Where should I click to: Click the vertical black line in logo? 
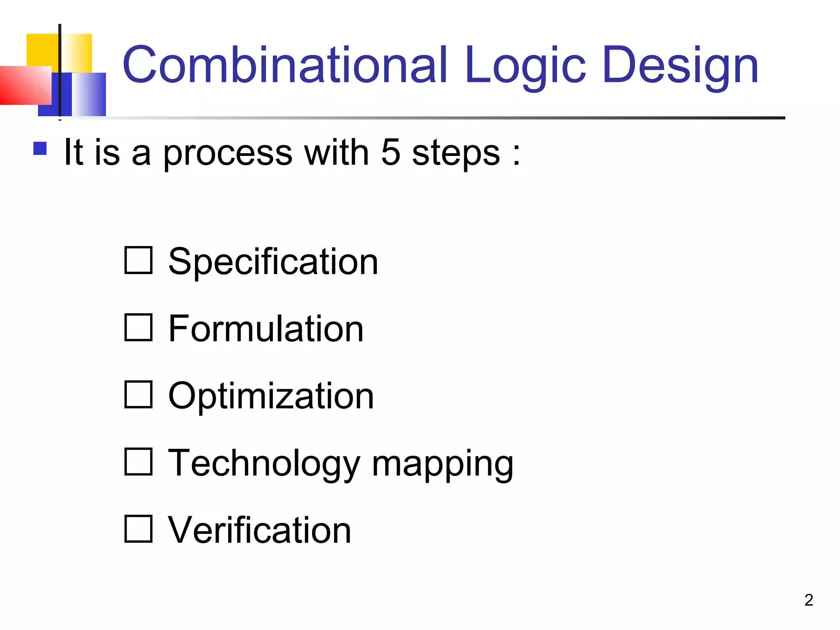(x=60, y=70)
